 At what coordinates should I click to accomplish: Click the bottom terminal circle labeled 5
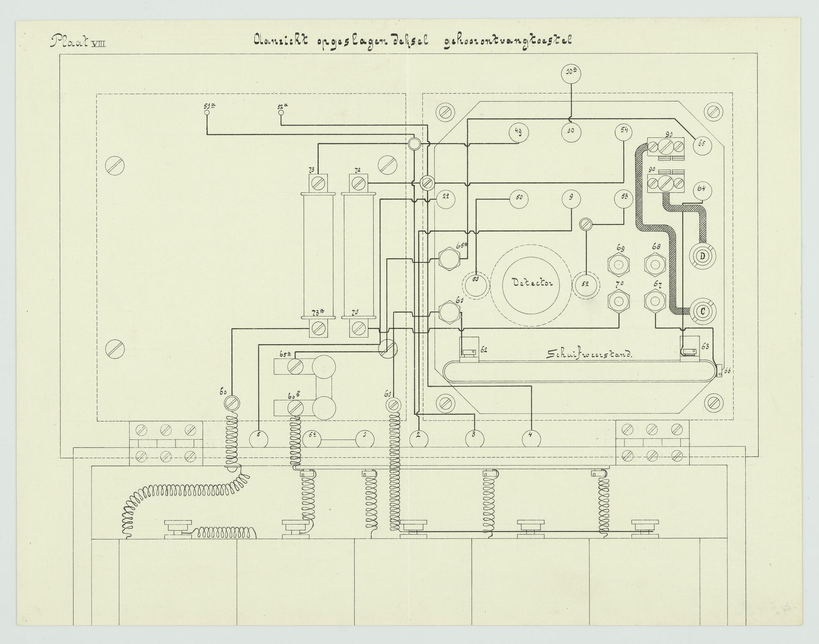(259, 439)
